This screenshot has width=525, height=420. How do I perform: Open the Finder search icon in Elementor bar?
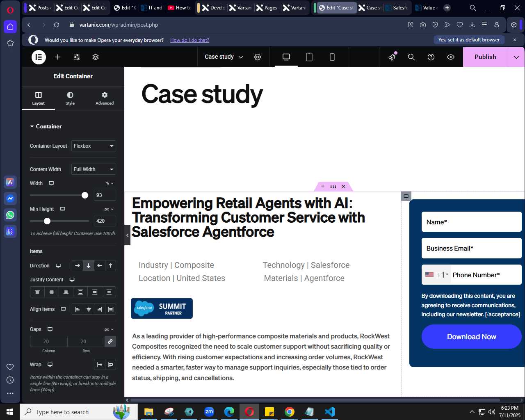[411, 57]
